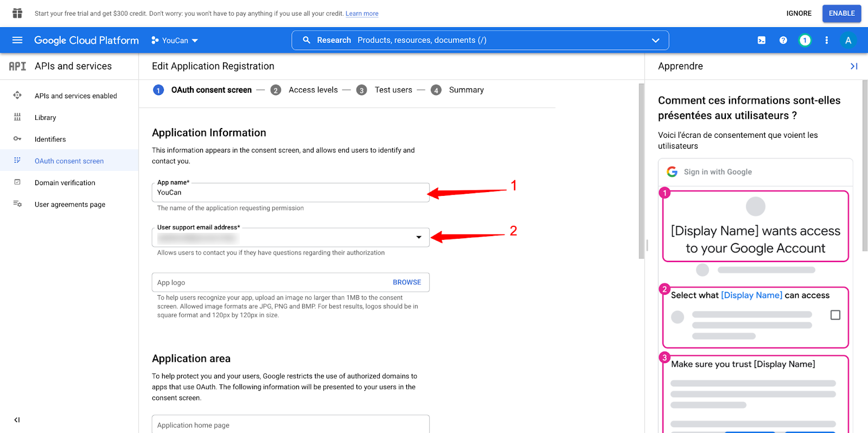
Task: Click the account avatar A
Action: click(848, 40)
